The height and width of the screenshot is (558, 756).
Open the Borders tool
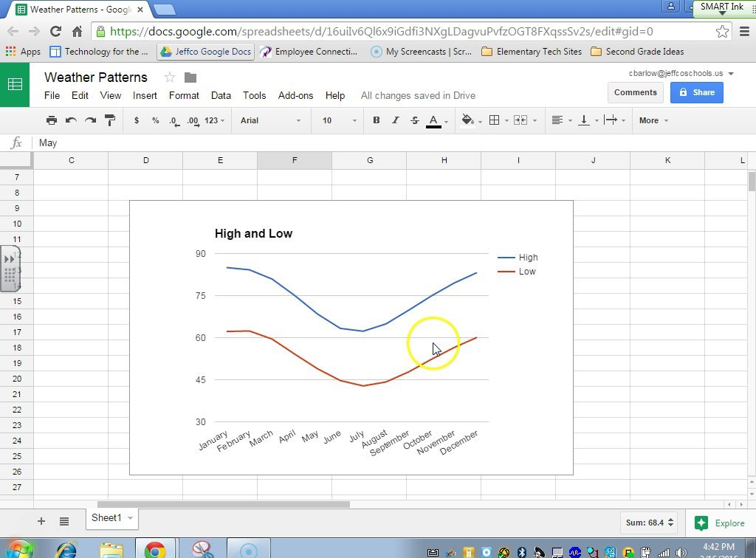tap(495, 120)
